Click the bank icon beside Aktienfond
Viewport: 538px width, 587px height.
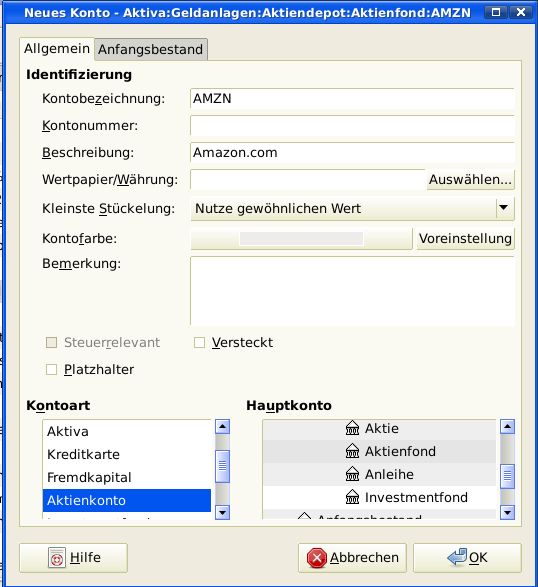click(x=352, y=451)
